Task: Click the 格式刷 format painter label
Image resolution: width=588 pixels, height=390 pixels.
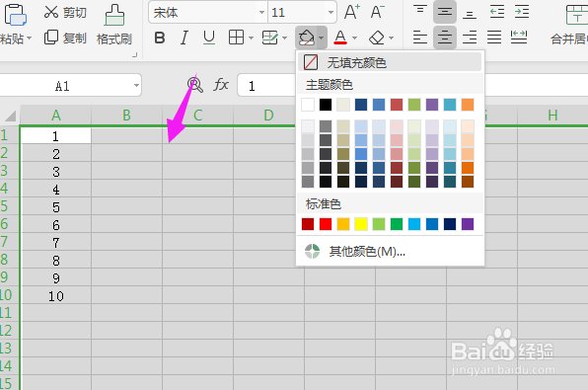Action: pos(114,39)
